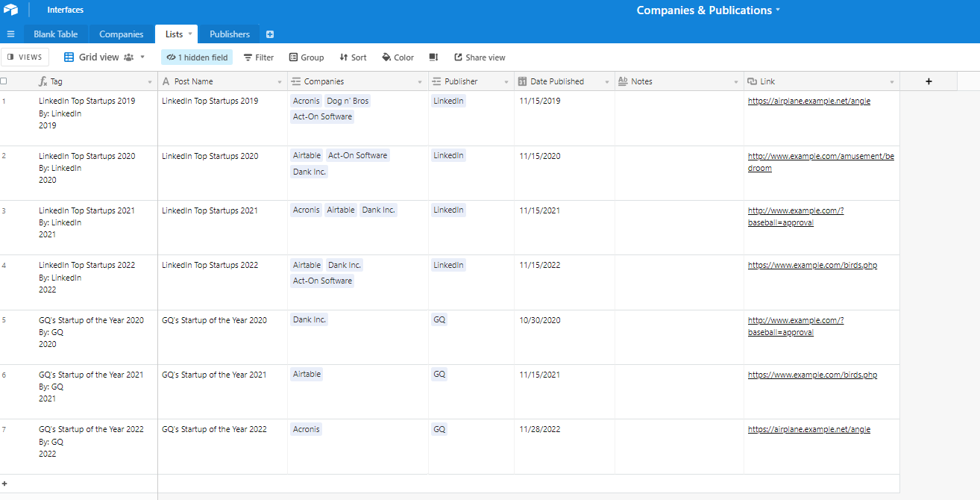Click Acronis tag in row 7
The height and width of the screenshot is (500, 980).
(x=306, y=429)
